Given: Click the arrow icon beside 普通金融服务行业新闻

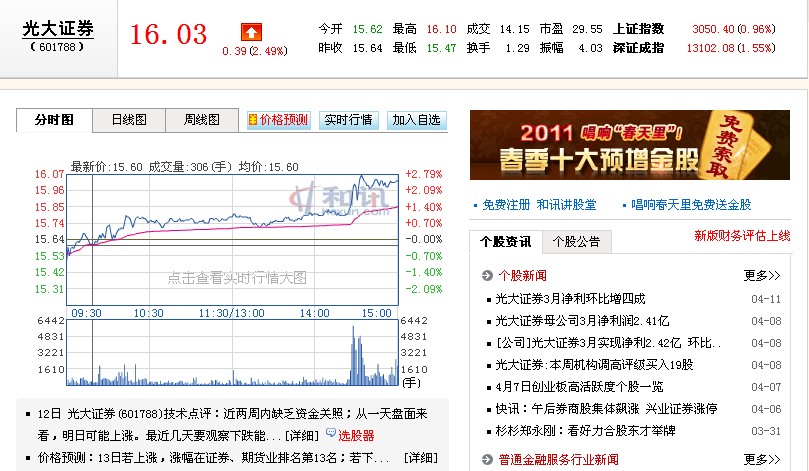Looking at the screenshot, I should tap(486, 458).
